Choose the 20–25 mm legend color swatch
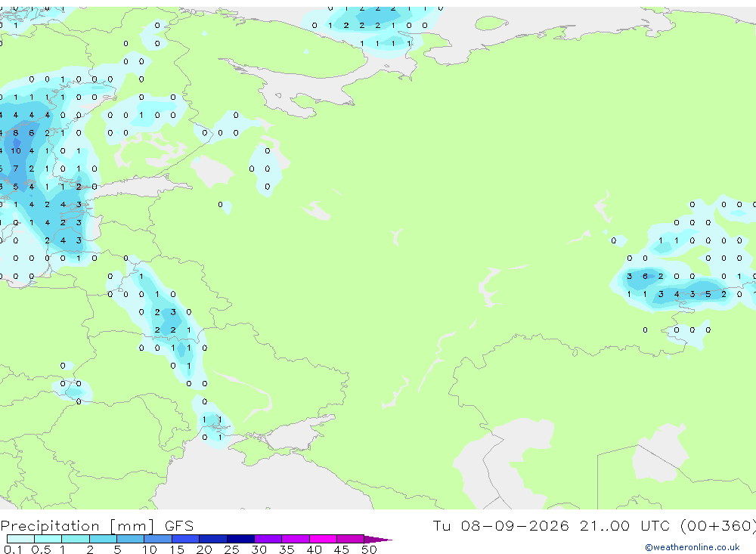 [x=212, y=539]
